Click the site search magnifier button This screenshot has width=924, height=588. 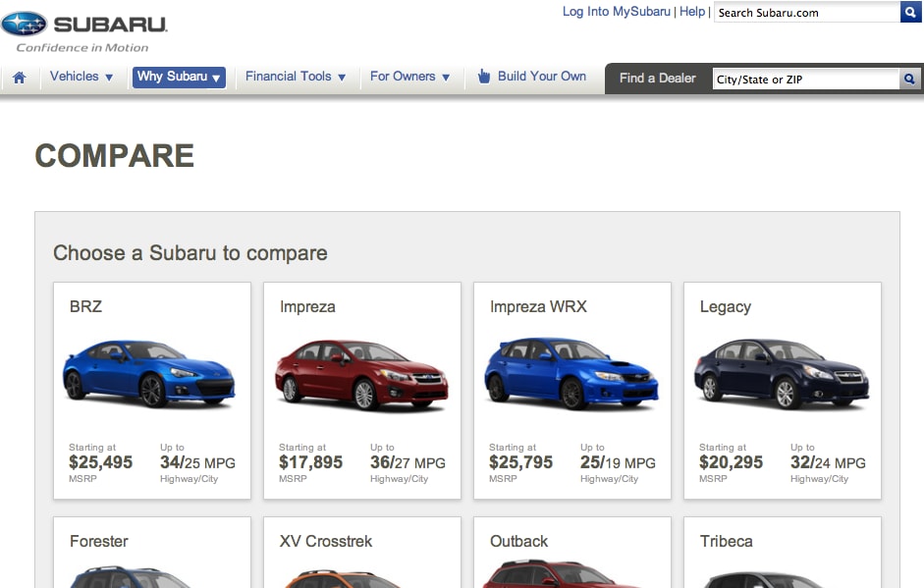911,12
